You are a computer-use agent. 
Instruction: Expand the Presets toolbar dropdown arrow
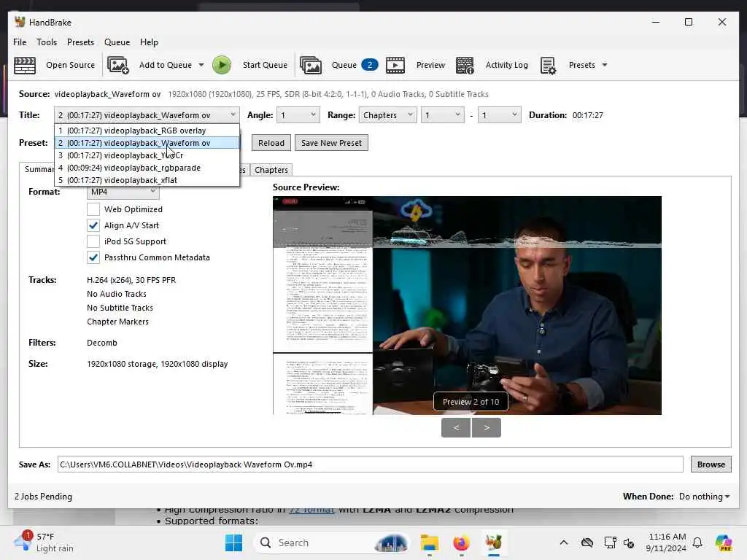point(605,65)
